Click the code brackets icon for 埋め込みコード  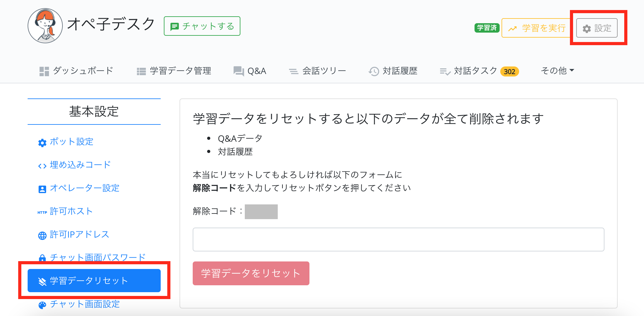(42, 166)
